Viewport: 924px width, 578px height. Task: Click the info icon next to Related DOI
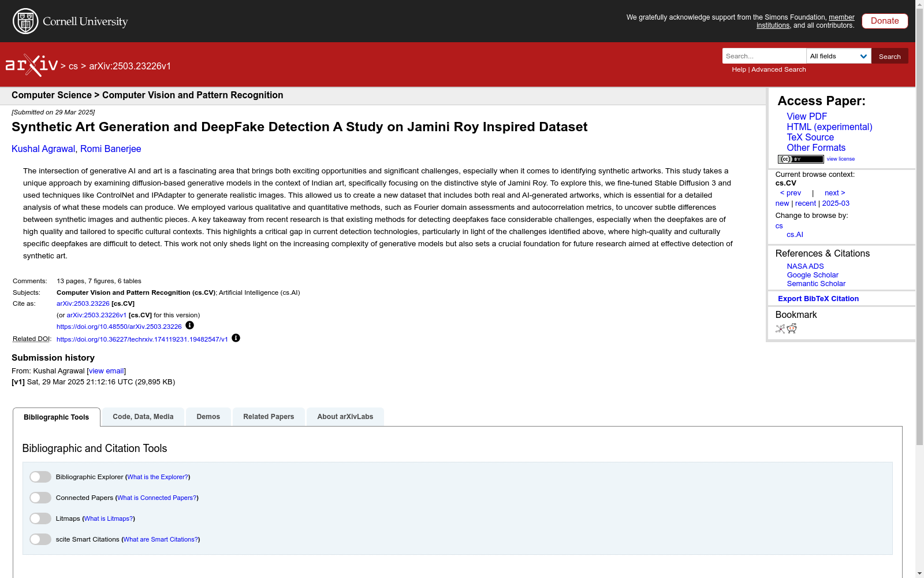[236, 338]
